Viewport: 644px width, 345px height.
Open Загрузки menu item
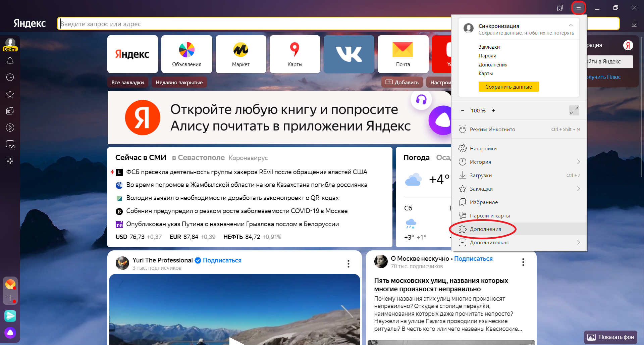519,175
